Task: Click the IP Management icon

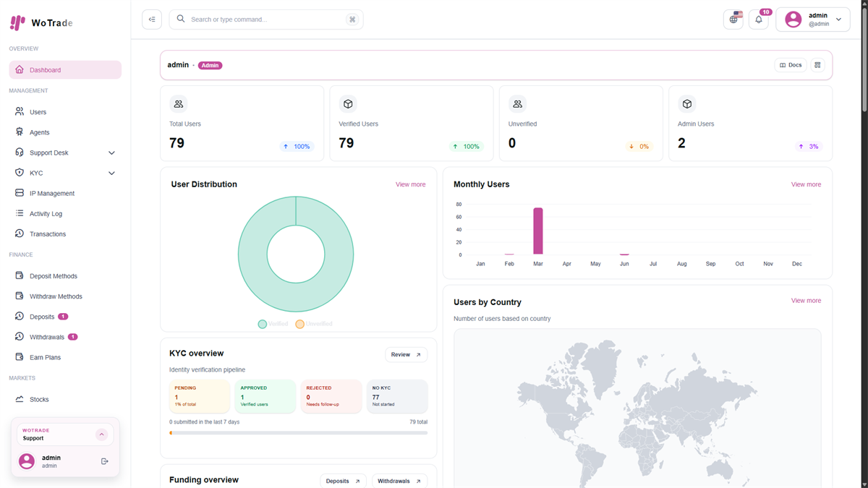Action: [20, 193]
